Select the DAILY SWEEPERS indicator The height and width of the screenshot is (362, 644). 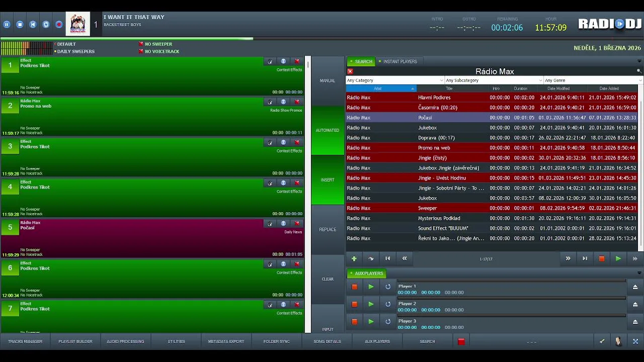pyautogui.click(x=74, y=51)
